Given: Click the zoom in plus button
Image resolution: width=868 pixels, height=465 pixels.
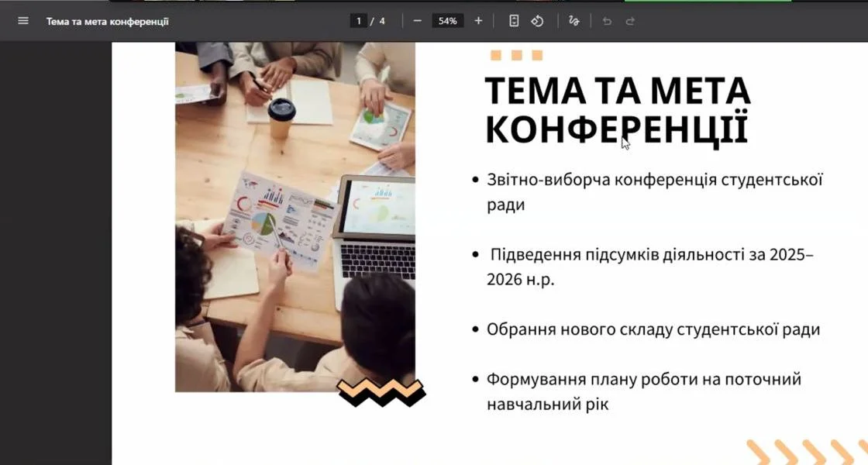Looking at the screenshot, I should pyautogui.click(x=478, y=21).
